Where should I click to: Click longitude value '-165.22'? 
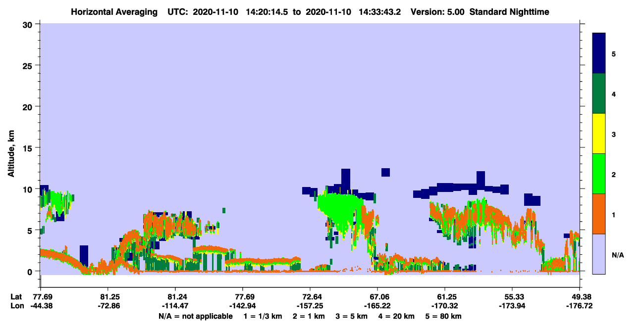(x=377, y=305)
